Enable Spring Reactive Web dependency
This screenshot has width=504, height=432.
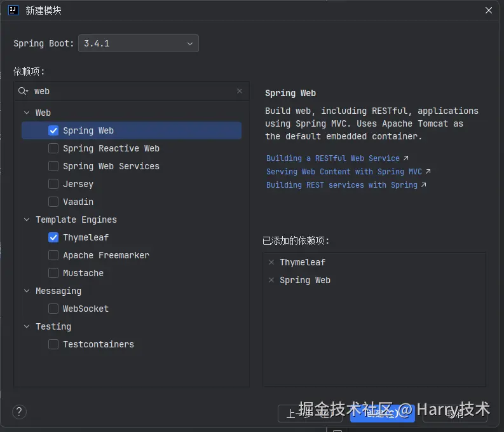[53, 148]
